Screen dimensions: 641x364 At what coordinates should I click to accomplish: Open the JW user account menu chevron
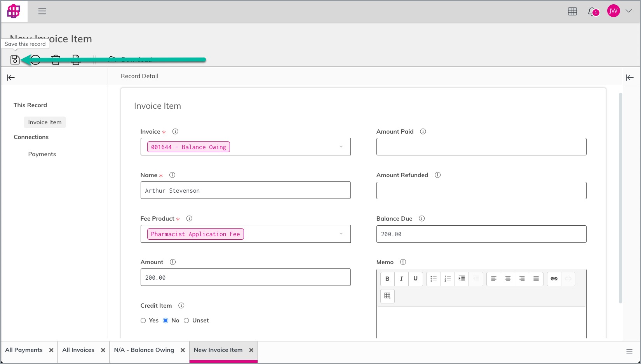(x=628, y=11)
